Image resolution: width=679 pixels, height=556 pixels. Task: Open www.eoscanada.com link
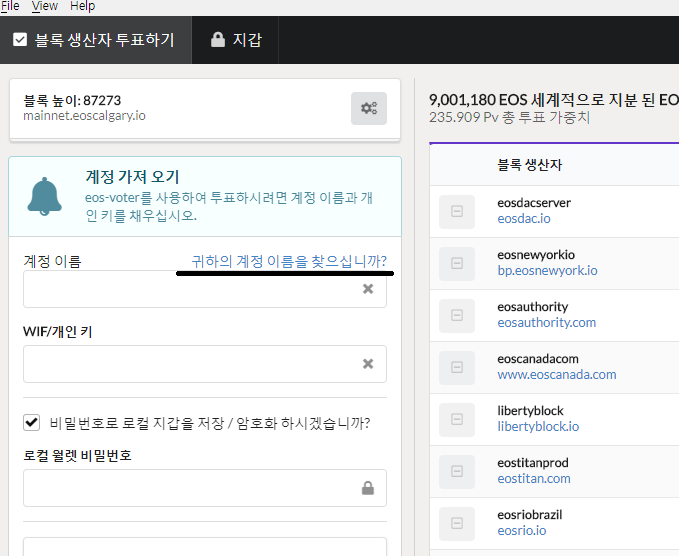[557, 375]
